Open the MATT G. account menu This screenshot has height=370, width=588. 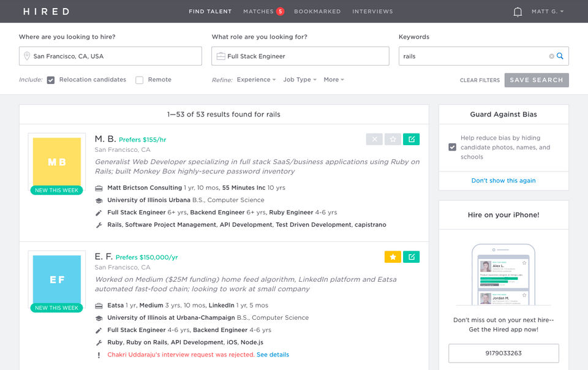coord(548,12)
